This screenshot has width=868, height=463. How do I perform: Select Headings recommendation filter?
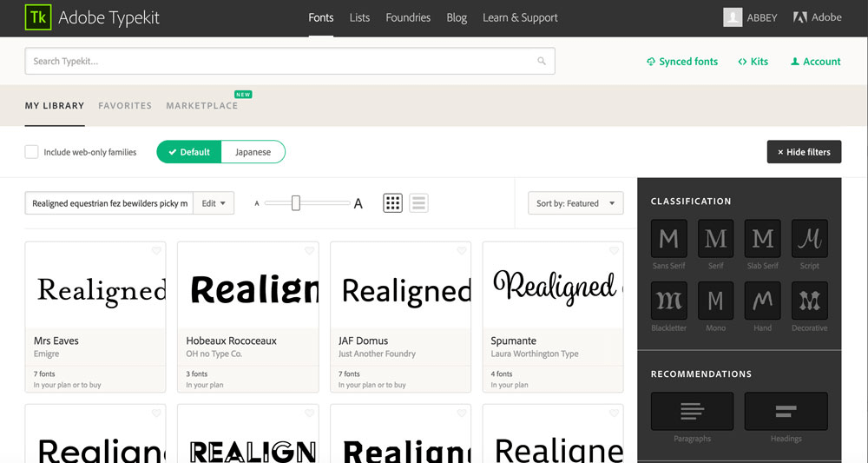pos(786,411)
